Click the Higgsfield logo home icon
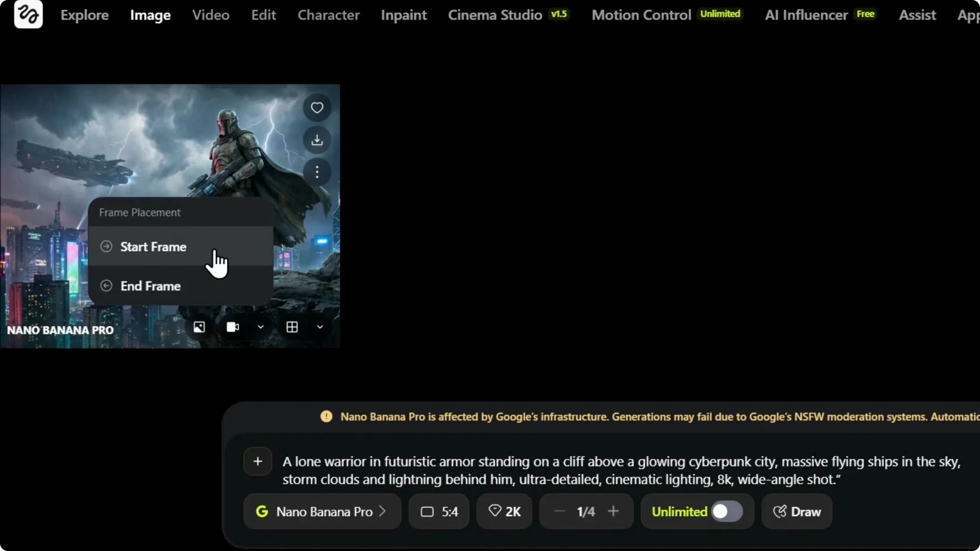This screenshot has height=551, width=980. (x=28, y=15)
